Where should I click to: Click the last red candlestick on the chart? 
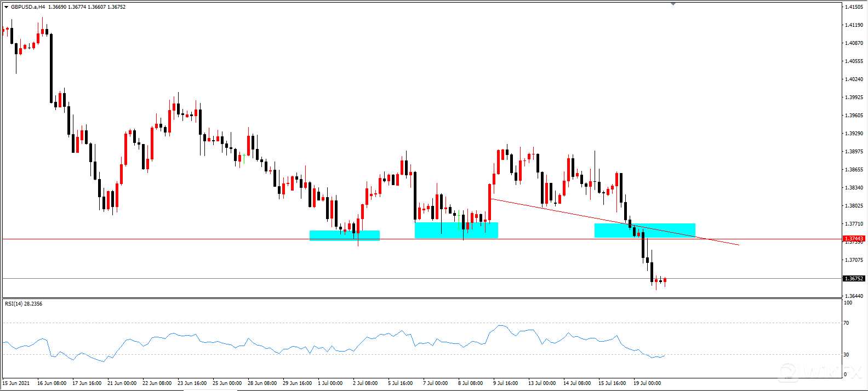[x=665, y=280]
